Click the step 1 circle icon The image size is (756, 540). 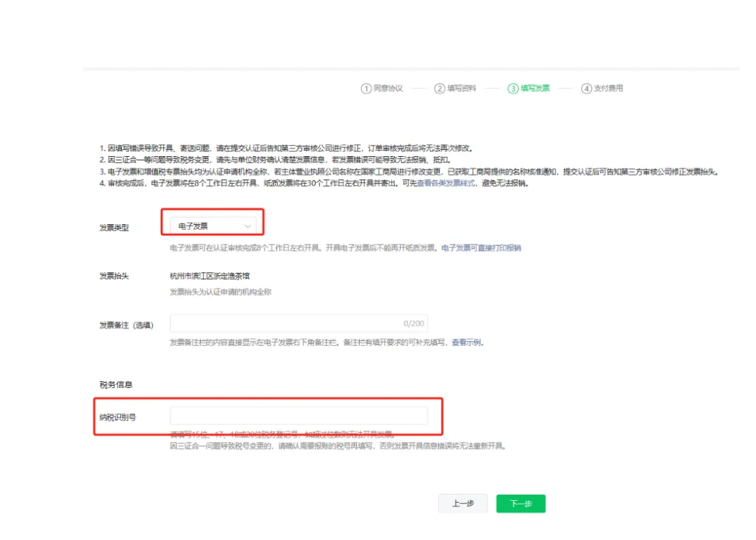point(366,88)
